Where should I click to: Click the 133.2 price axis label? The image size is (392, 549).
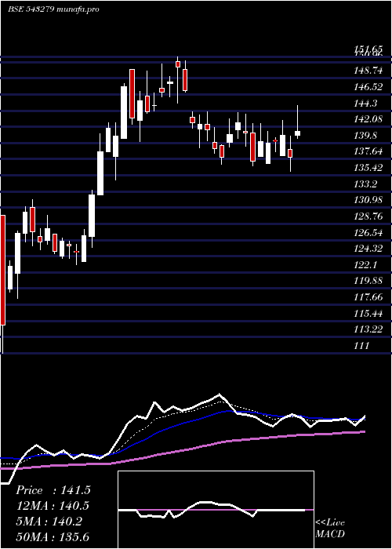point(365,184)
